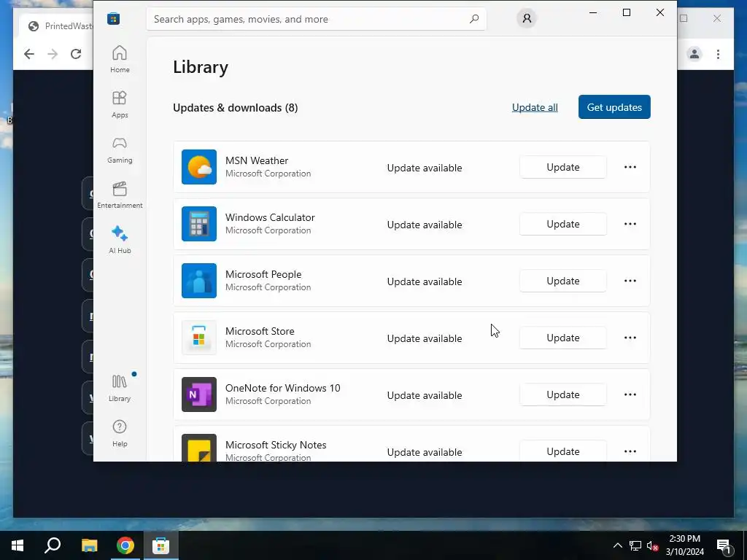Open the MSN Weather app name
Screen dimensions: 747x560
[x=257, y=160]
